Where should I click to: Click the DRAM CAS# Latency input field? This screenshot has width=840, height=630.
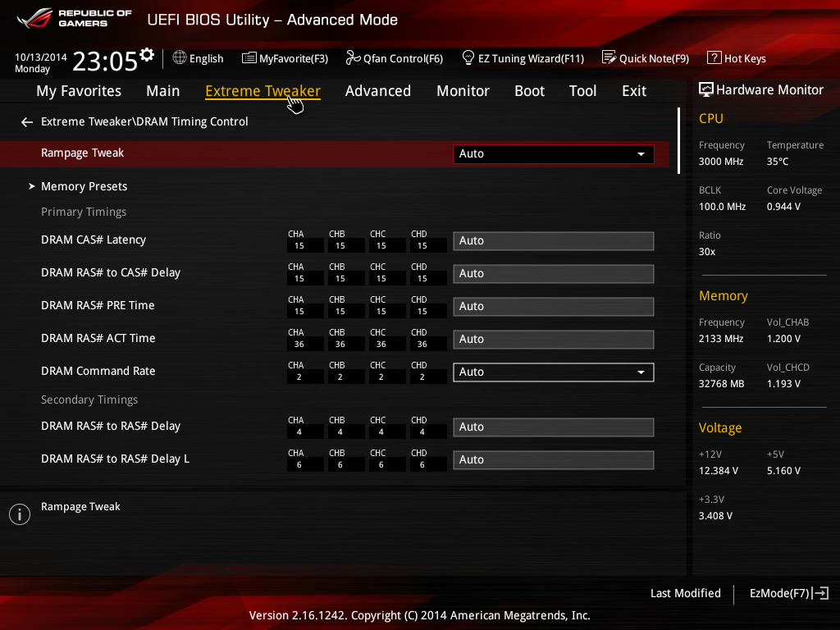click(x=554, y=241)
